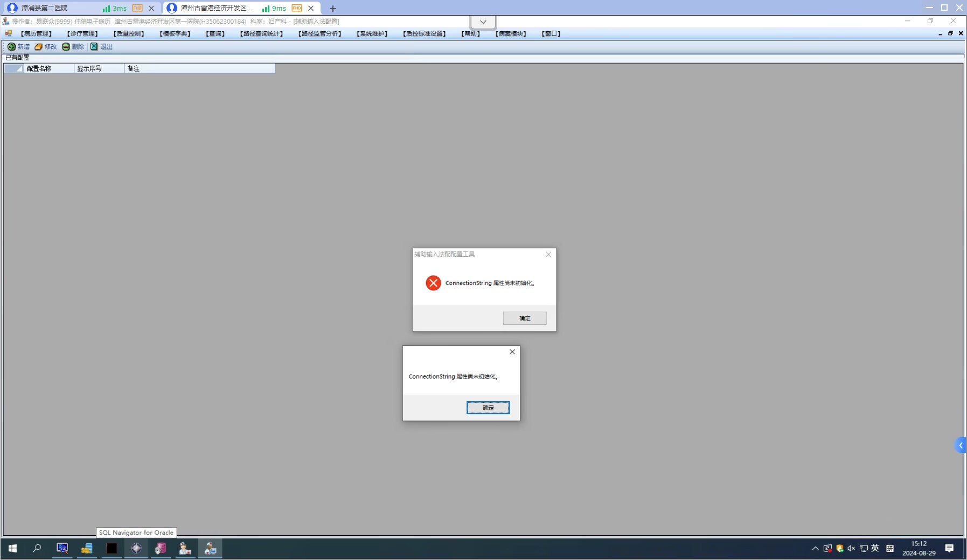Click the red error icon in the dialog

433,283
